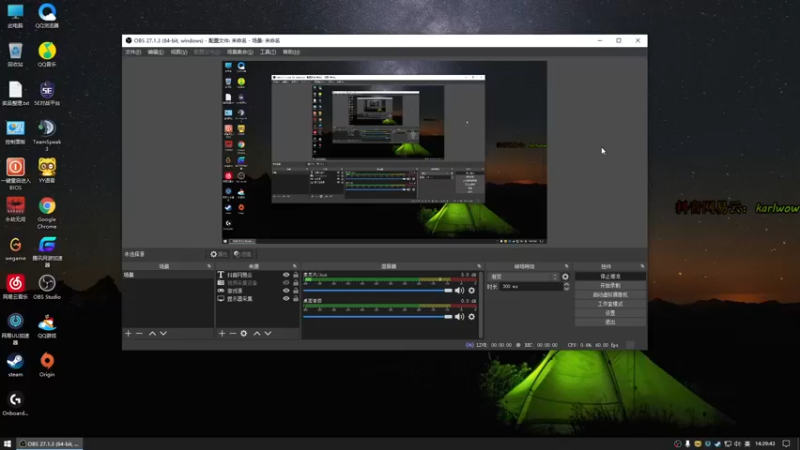Open the Origin desktop shortcut
800x450 pixels.
(x=47, y=365)
